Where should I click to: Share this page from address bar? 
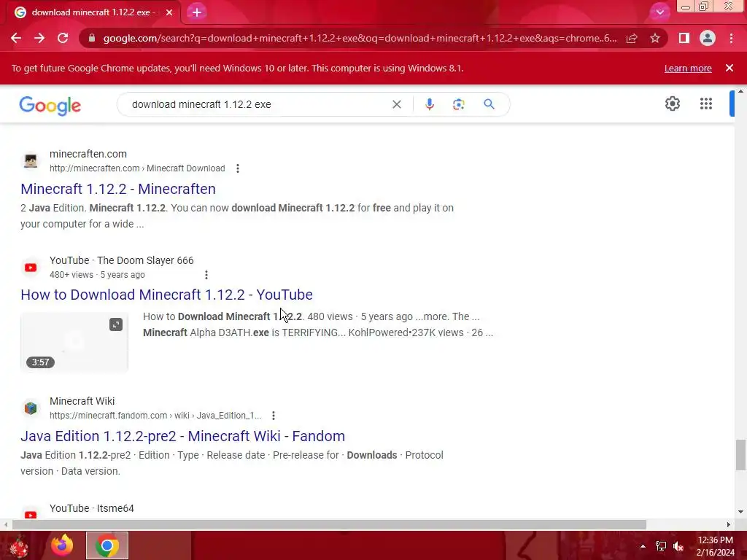pyautogui.click(x=632, y=38)
